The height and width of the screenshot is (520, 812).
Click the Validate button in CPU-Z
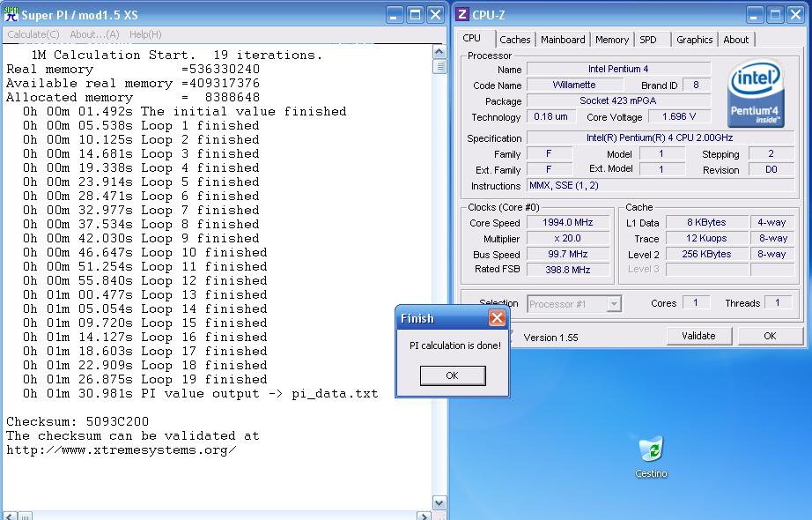click(698, 336)
